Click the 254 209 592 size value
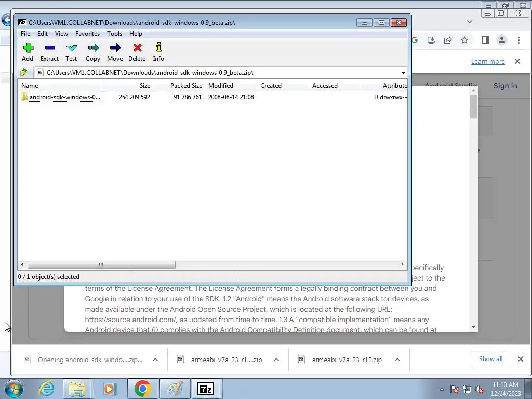This screenshot has width=532, height=399. (135, 97)
